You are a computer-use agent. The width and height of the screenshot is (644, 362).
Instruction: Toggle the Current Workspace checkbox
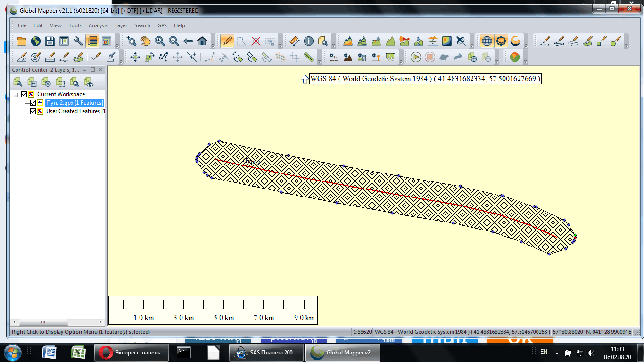[x=25, y=94]
